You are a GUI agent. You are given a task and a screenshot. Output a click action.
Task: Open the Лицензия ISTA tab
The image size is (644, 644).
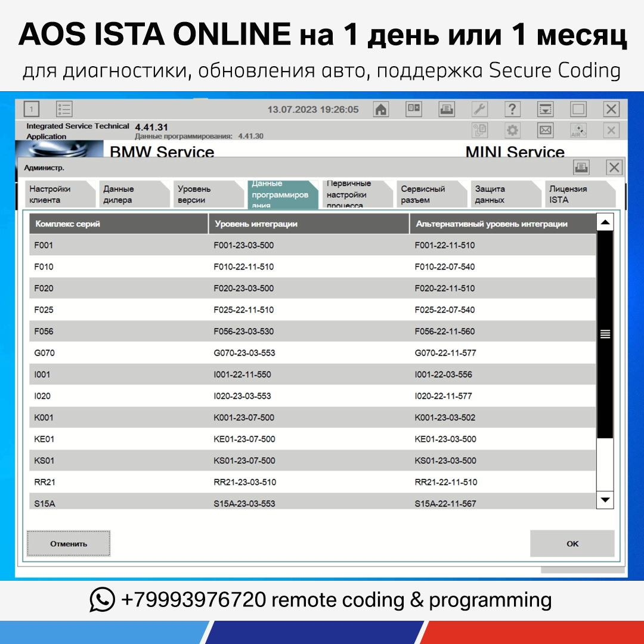point(580,194)
